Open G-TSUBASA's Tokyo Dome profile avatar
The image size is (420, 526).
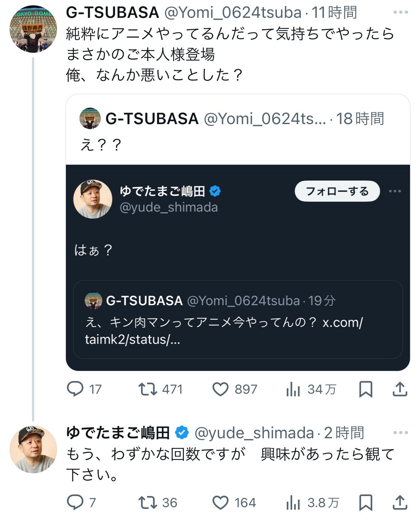pos(33,29)
